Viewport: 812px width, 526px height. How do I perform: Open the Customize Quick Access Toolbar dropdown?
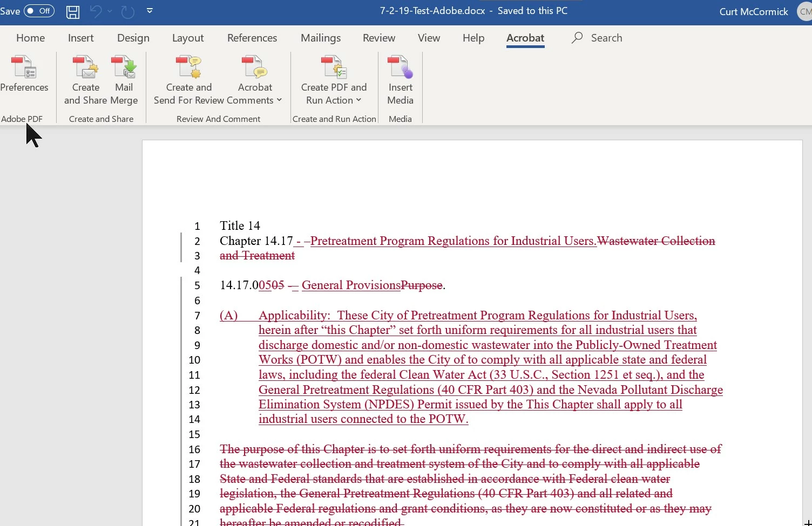tap(150, 11)
